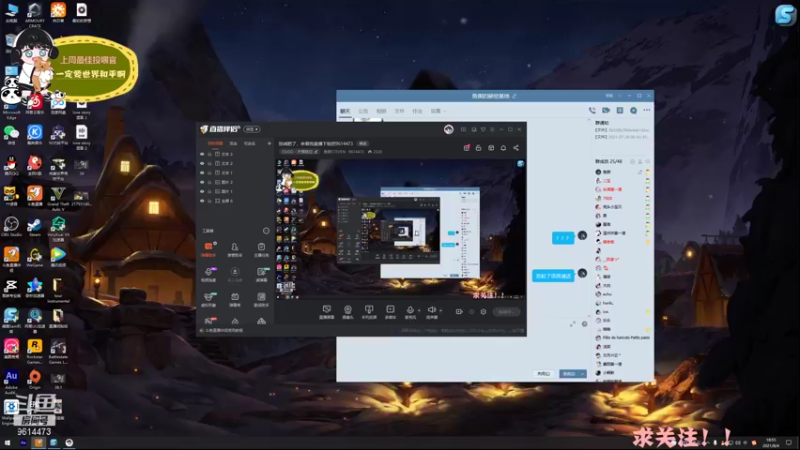
Task: Open Steam desktop shortcut
Action: click(x=34, y=226)
